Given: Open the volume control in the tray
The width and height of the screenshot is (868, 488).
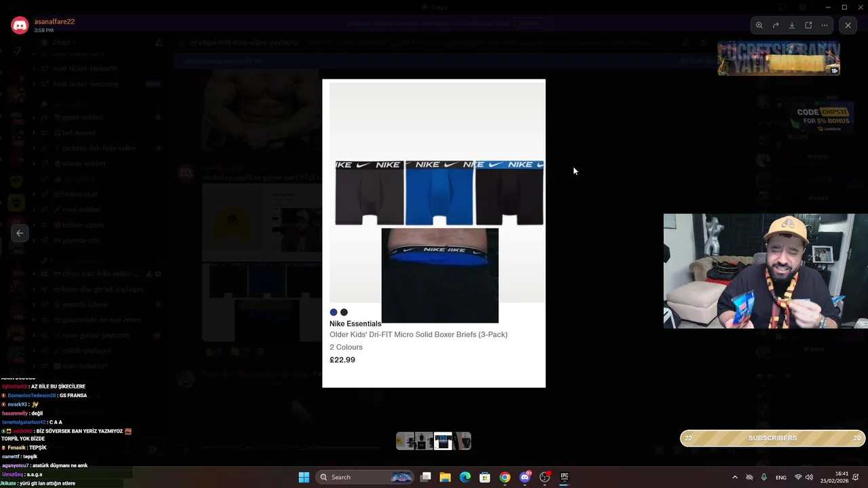Looking at the screenshot, I should coord(809,477).
